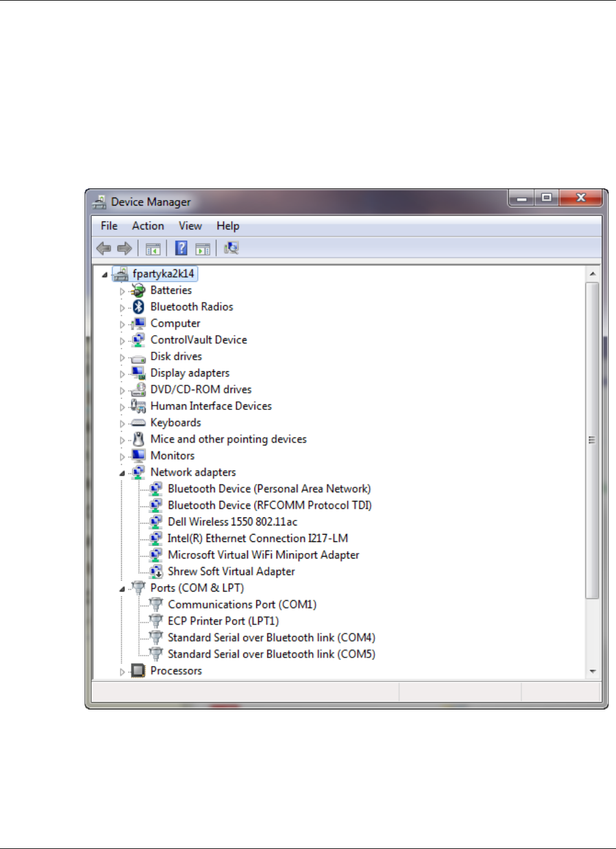Select Bluetooth Device (RFCOMM Protocol TDI)

coord(270,505)
